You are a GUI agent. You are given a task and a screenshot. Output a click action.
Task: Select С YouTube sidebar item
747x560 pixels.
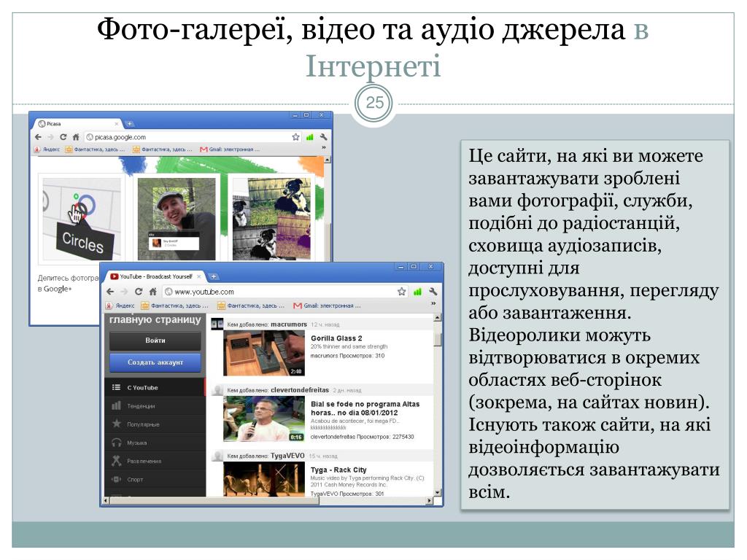coord(155,388)
